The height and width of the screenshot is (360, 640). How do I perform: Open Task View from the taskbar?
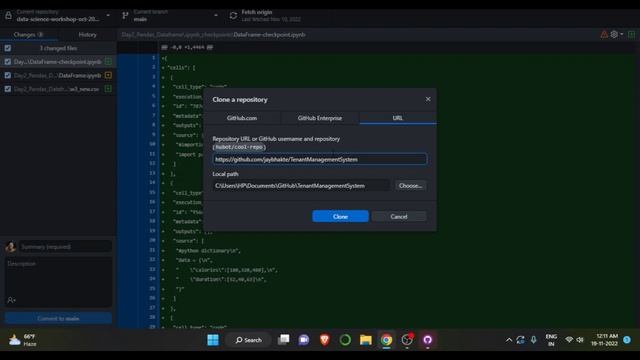(284, 340)
